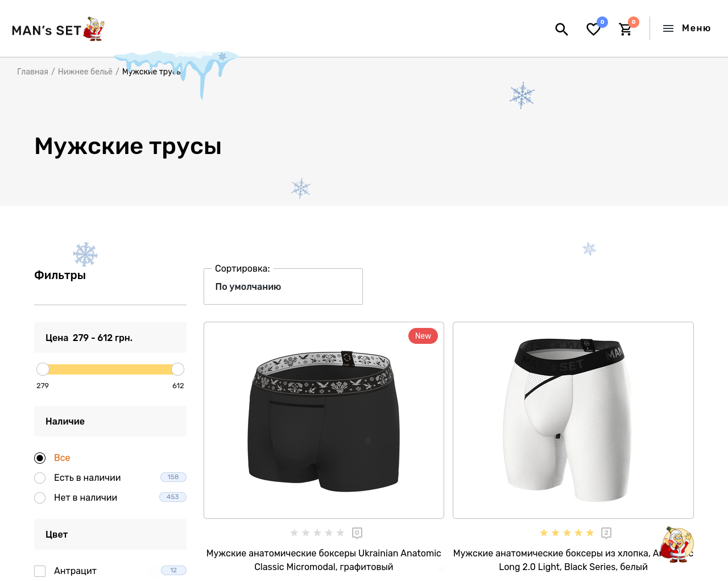Open reviews comment icon under graphite boxers
Image resolution: width=728 pixels, height=582 pixels.
click(x=357, y=533)
